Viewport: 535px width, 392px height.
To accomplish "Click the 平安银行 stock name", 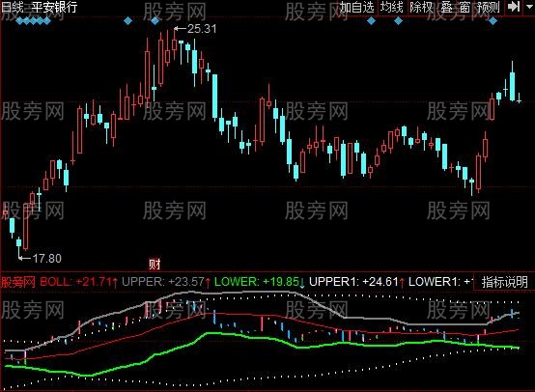I will click(x=54, y=7).
